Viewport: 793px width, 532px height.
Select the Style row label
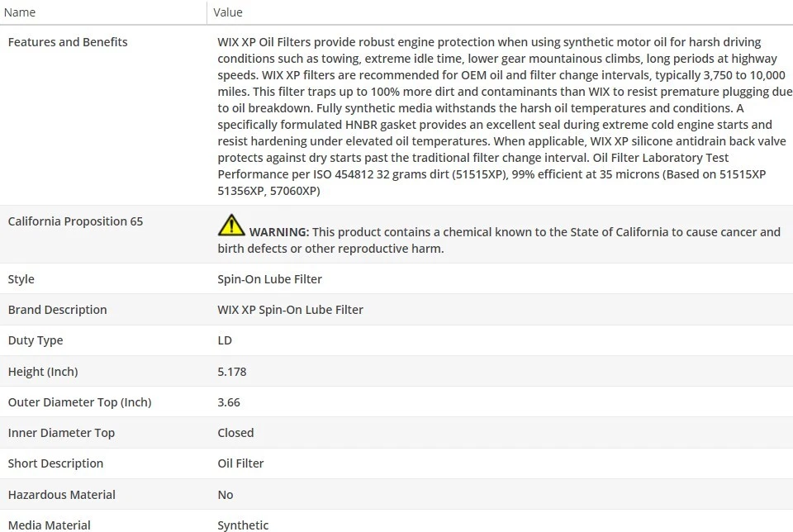coord(21,279)
